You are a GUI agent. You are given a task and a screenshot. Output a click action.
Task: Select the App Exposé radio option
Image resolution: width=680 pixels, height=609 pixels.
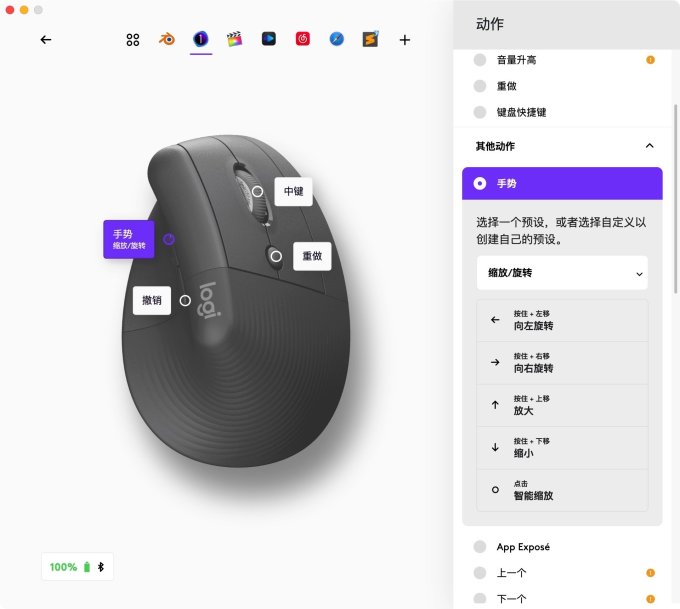[480, 547]
